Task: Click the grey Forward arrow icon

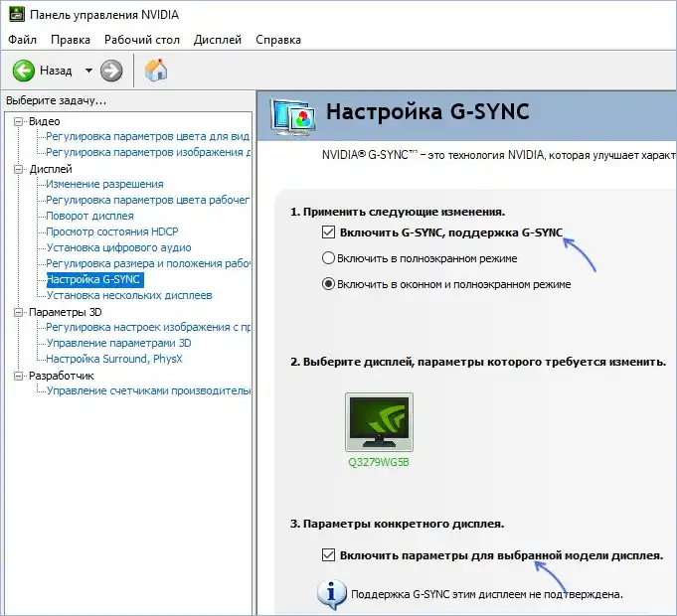Action: point(111,71)
